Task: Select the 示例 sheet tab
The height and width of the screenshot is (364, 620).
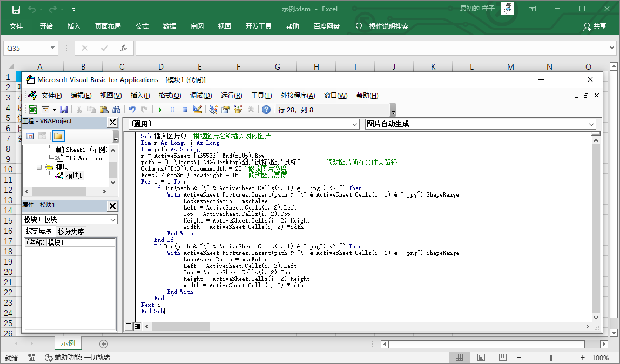Action: pos(68,343)
